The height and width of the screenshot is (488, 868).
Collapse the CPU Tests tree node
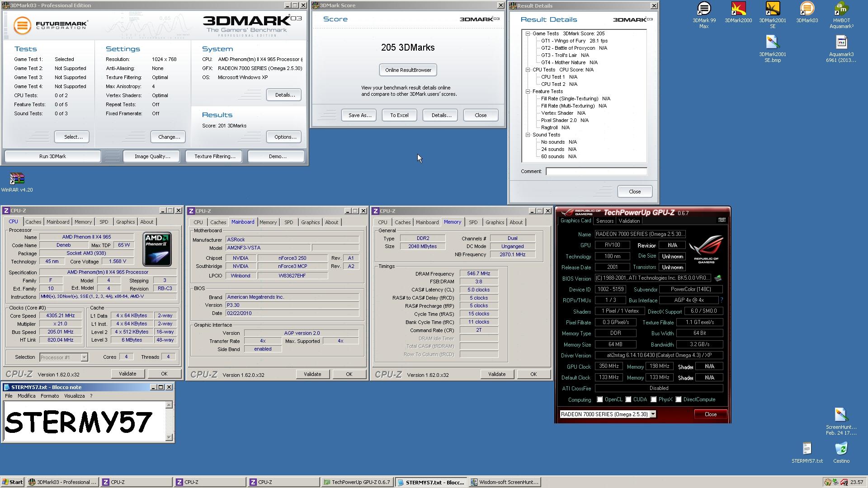point(528,70)
